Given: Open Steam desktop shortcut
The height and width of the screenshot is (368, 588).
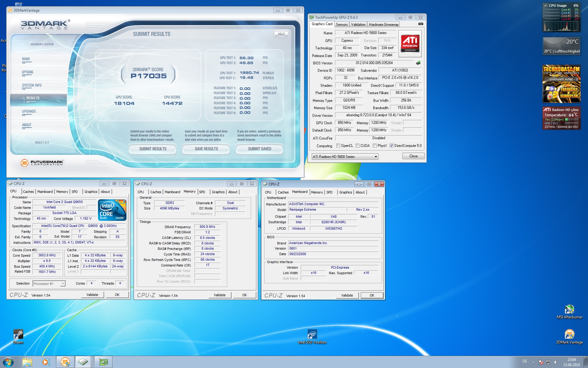Looking at the screenshot, I should point(18,336).
